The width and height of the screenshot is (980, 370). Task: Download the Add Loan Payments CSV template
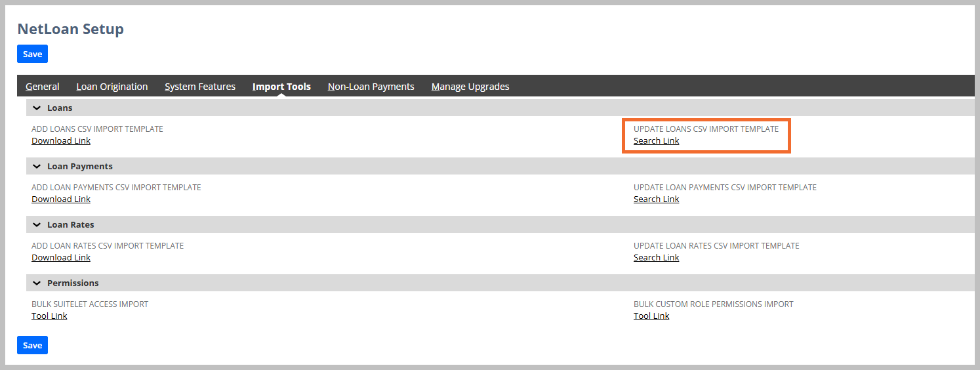pyautogui.click(x=61, y=199)
